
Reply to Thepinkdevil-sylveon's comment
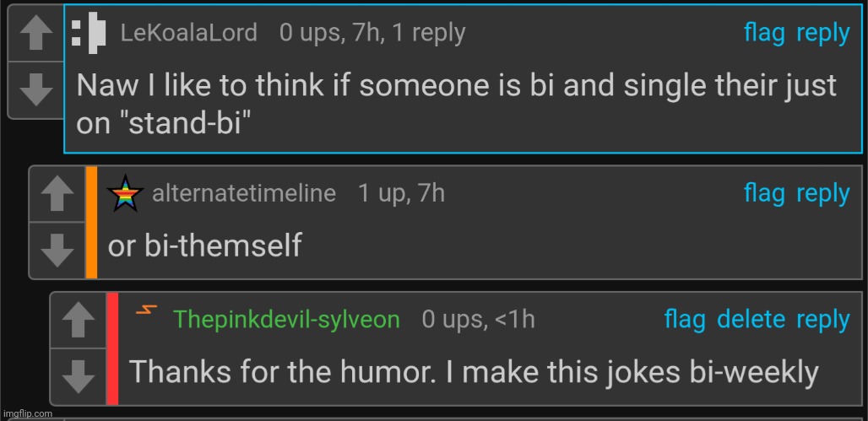pyautogui.click(x=822, y=321)
